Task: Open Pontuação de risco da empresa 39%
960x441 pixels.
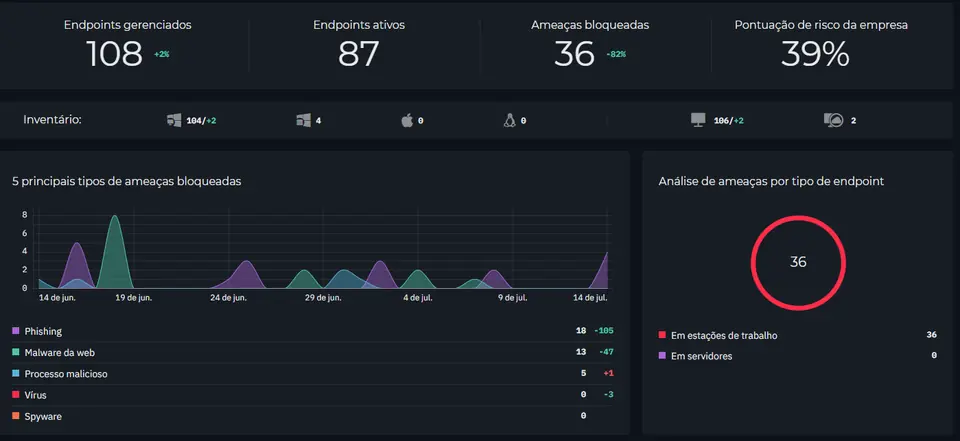Action: (x=815, y=54)
